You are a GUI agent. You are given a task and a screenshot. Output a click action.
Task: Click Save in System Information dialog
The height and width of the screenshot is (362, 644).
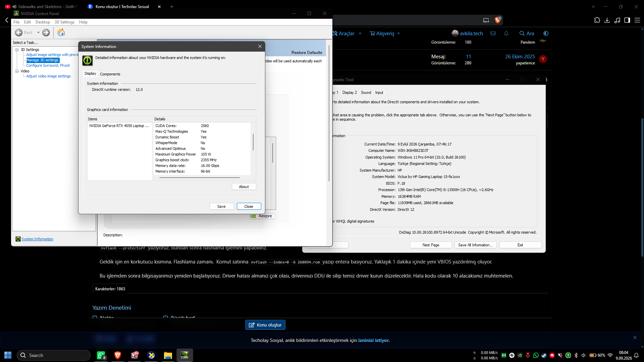click(x=221, y=206)
